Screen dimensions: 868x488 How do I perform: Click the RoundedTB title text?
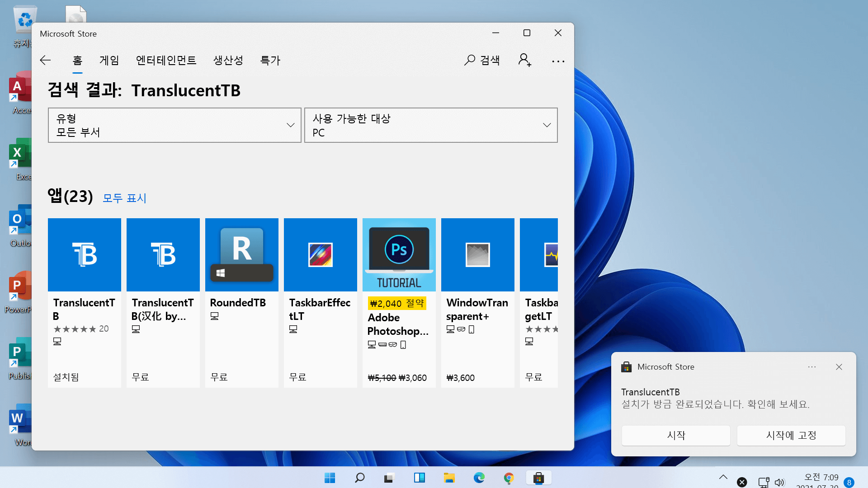pyautogui.click(x=238, y=303)
